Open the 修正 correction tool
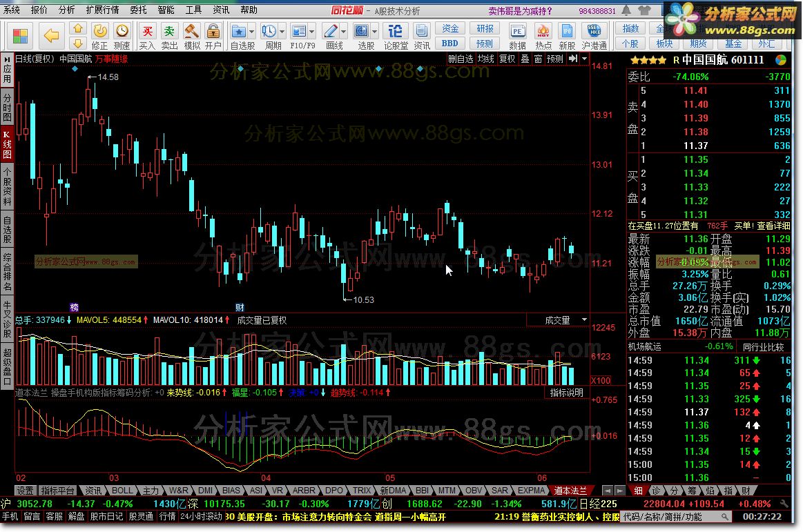Image resolution: width=803 pixels, height=532 pixels. click(100, 37)
